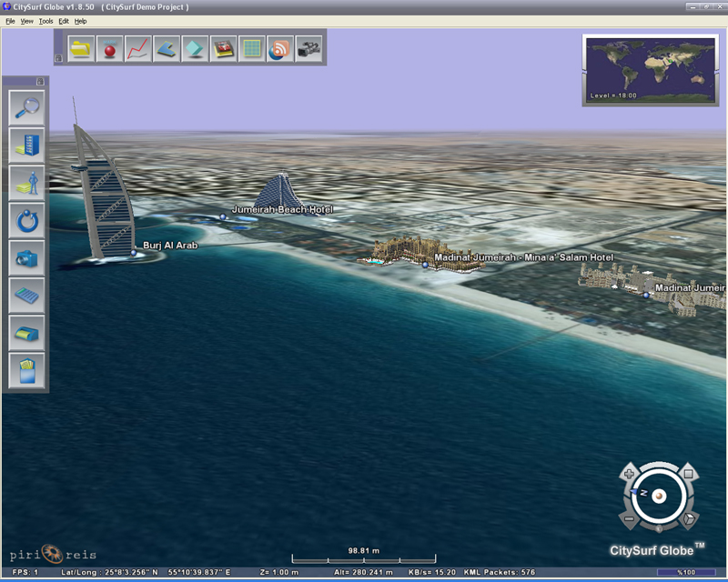Click the Mina a' Salam Hotel placemark label
Viewport: 728px width, 582px height.
pos(524,257)
